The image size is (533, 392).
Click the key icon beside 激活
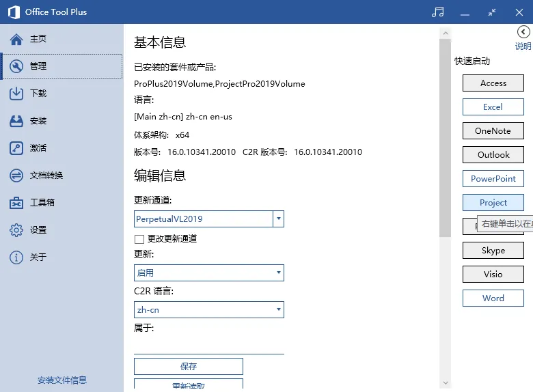pyautogui.click(x=16, y=148)
